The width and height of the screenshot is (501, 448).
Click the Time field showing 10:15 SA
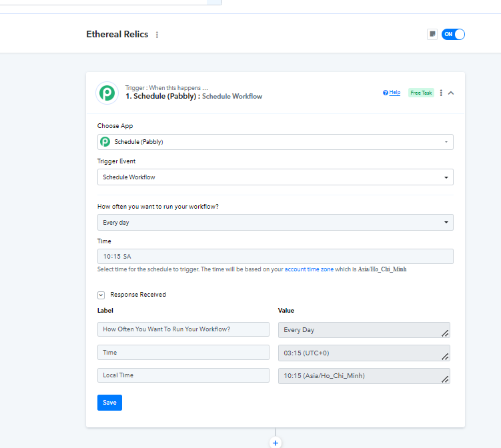[x=275, y=257]
